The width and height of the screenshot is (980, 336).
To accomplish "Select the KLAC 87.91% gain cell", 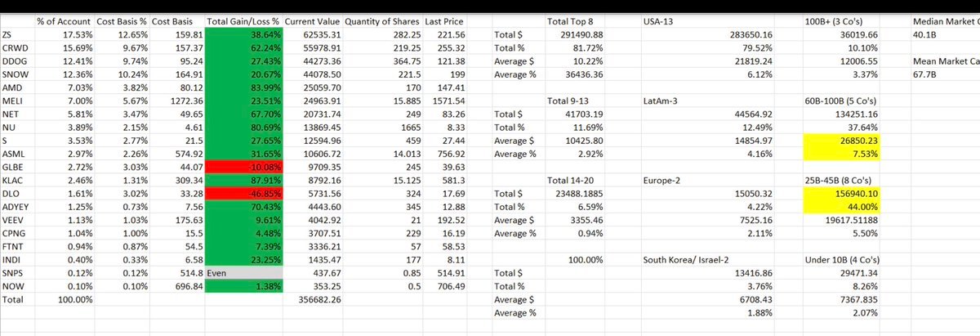I will click(244, 178).
